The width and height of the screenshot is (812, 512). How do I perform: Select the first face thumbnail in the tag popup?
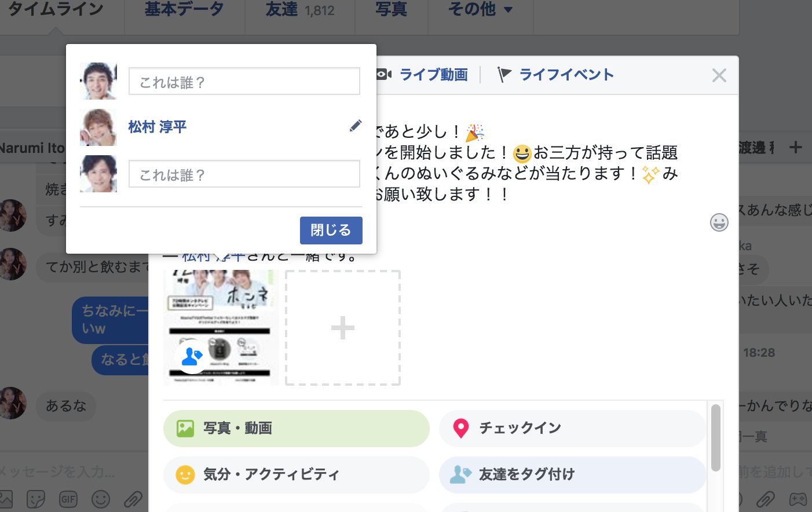pos(98,81)
